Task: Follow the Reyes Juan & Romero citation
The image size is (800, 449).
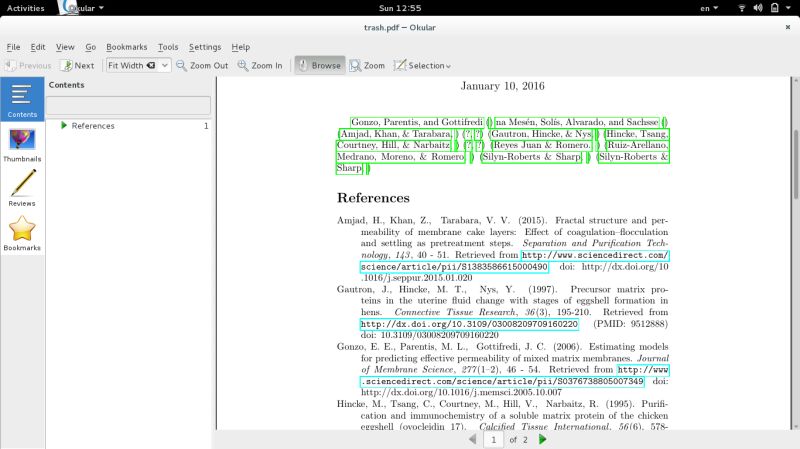Action: 541,145
